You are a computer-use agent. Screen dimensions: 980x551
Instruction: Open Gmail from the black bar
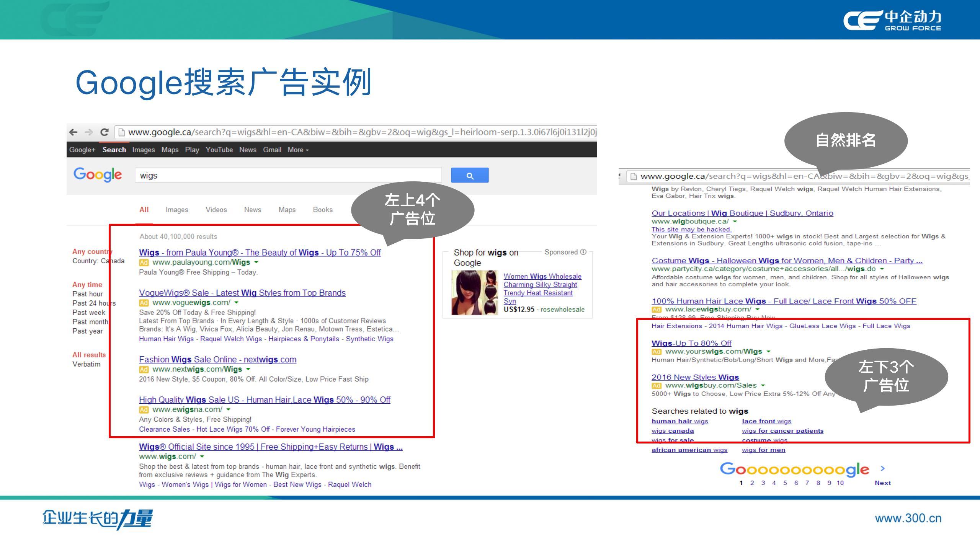[272, 150]
